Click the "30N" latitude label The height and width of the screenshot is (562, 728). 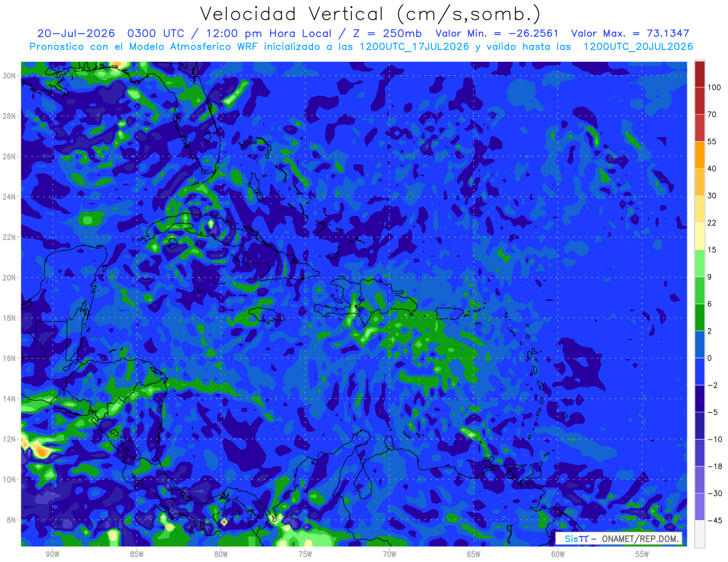(x=9, y=75)
